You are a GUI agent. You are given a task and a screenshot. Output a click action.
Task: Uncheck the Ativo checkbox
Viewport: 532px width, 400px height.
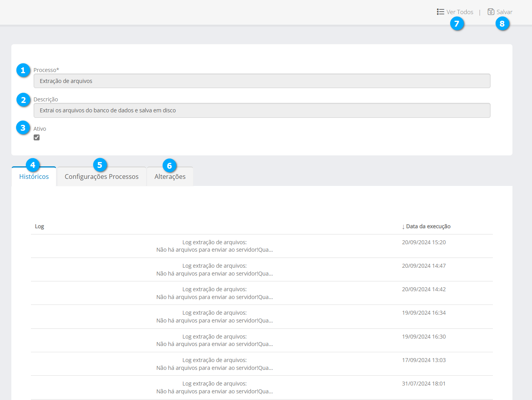(37, 137)
